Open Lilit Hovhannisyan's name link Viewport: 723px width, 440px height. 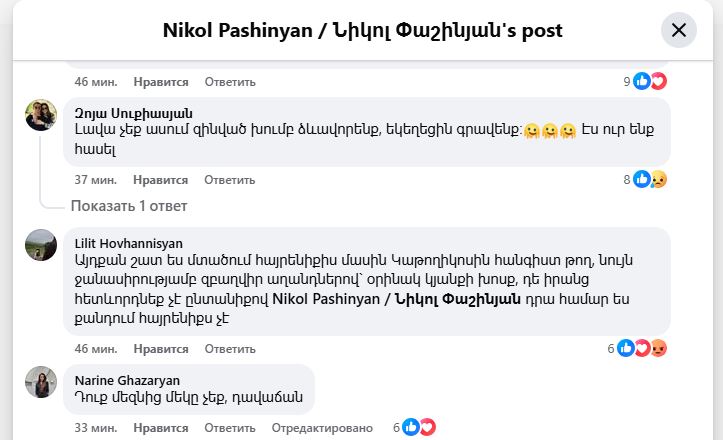pos(131,242)
